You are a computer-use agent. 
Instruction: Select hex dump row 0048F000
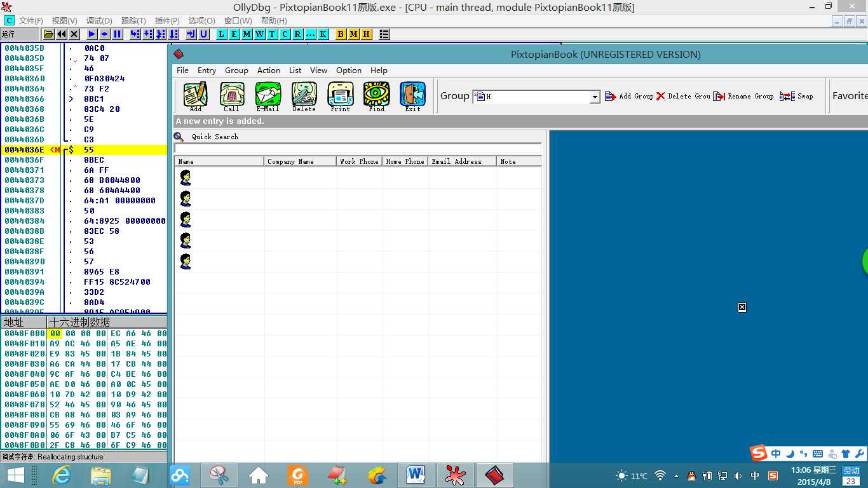[84, 334]
